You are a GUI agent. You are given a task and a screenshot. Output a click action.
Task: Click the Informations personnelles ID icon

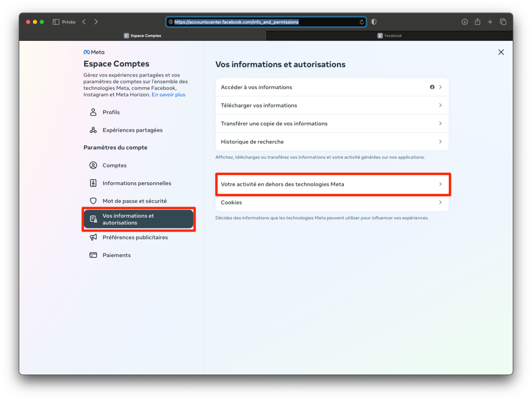pyautogui.click(x=93, y=183)
